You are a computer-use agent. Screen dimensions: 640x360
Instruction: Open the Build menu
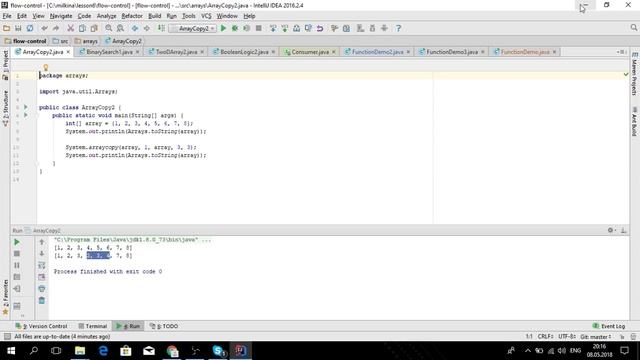point(154,16)
